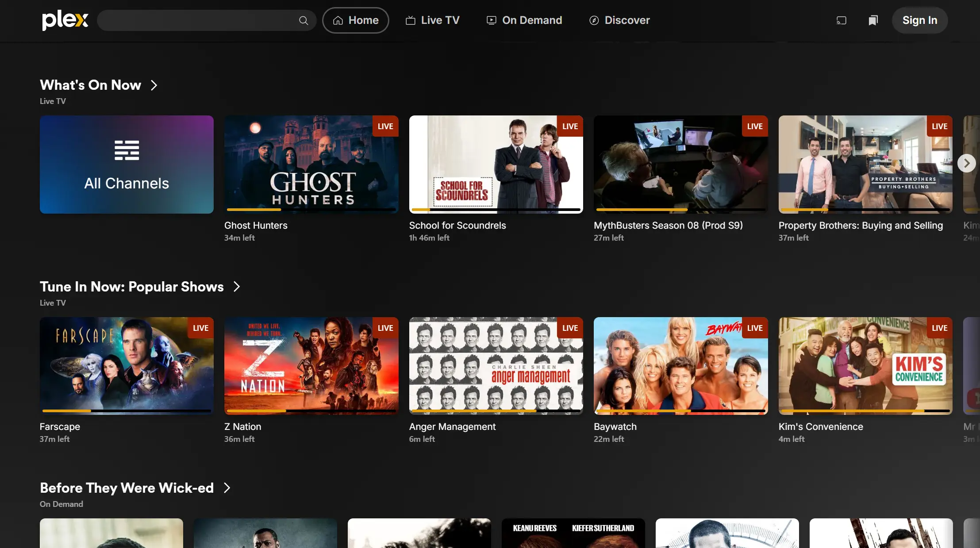Expand the What's On Now section
This screenshot has height=548, width=980.
pos(154,85)
